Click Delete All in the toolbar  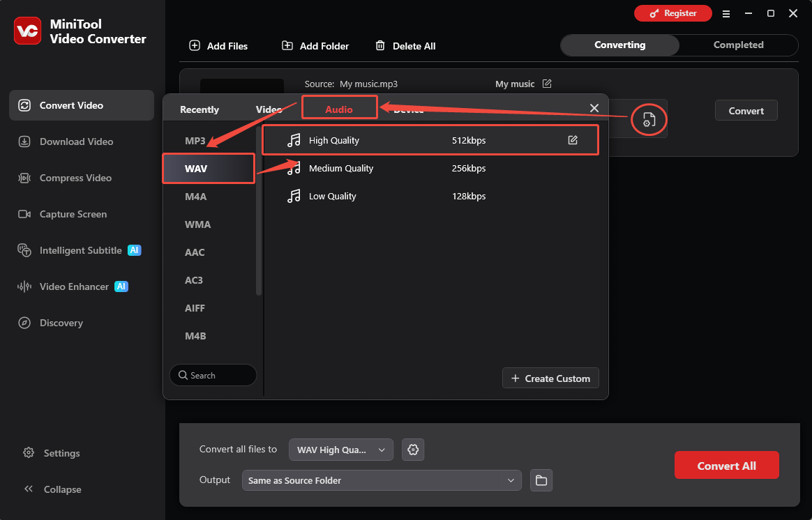(405, 45)
